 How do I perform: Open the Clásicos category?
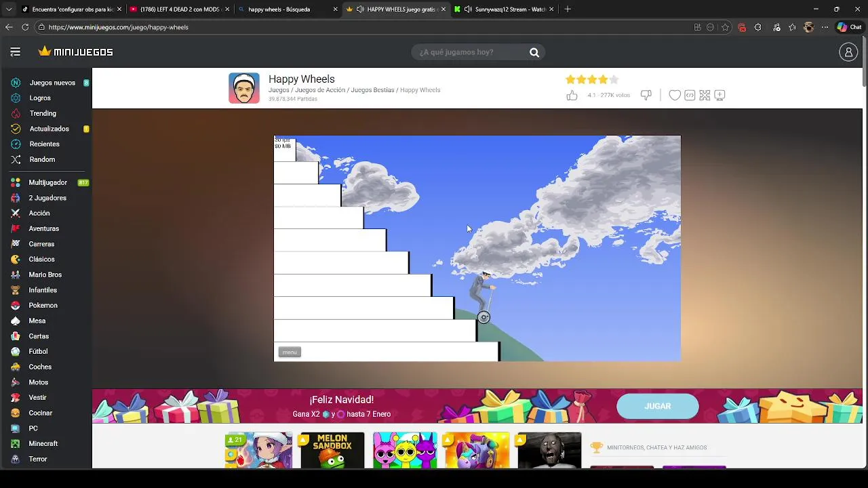(41, 260)
